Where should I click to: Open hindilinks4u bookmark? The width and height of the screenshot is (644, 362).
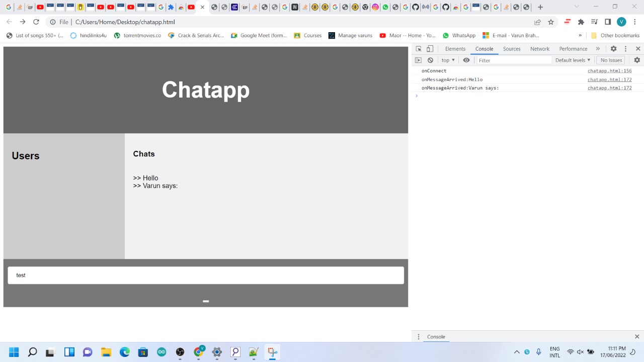pyautogui.click(x=89, y=35)
